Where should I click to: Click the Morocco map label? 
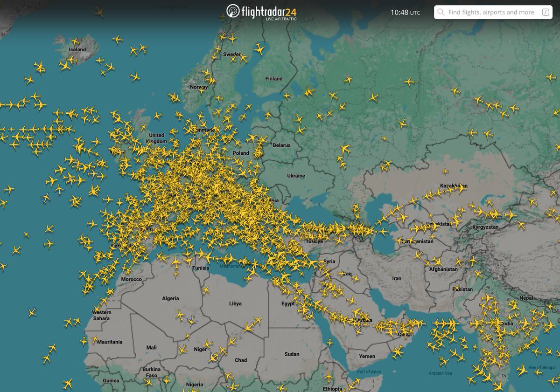pos(131,279)
